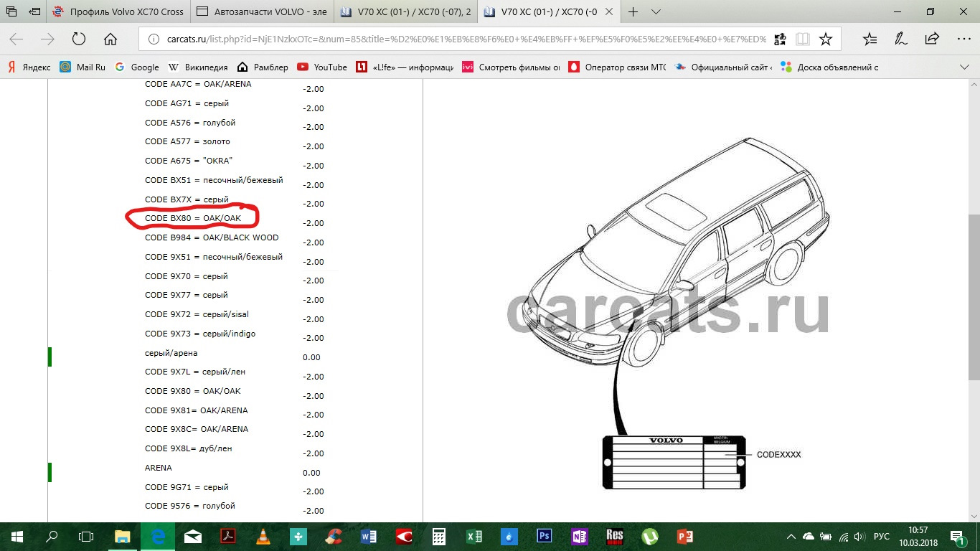Screen dimensions: 980x551
Task: Open the Mail app from the taskbar
Action: click(x=192, y=537)
